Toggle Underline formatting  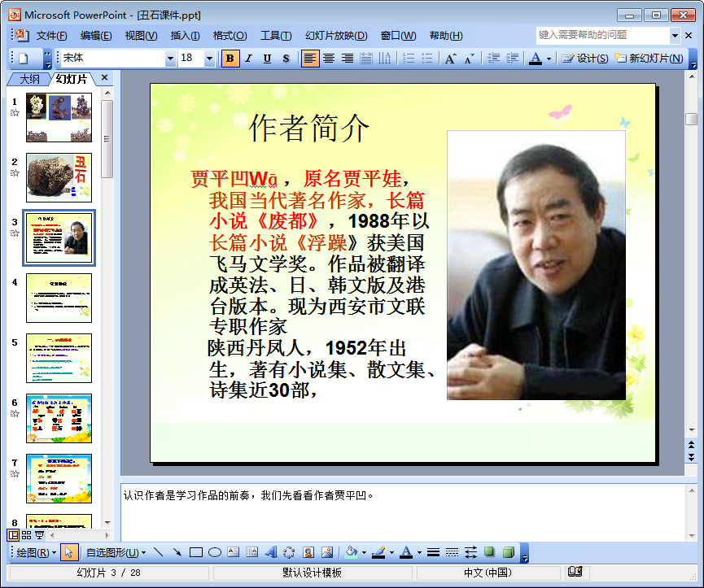(x=267, y=59)
